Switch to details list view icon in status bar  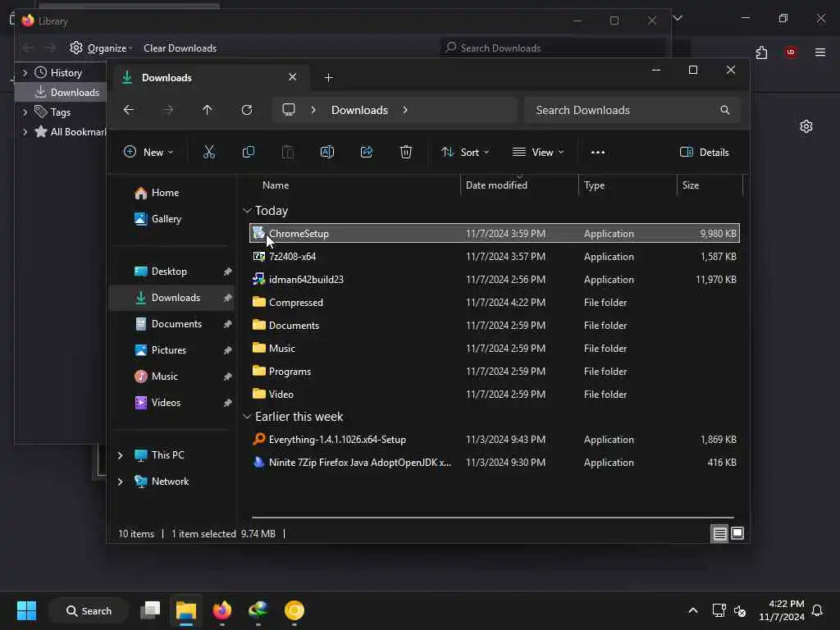click(x=719, y=533)
